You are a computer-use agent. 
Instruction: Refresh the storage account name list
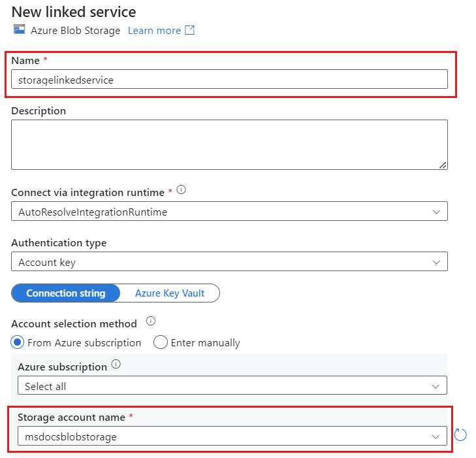tap(460, 435)
